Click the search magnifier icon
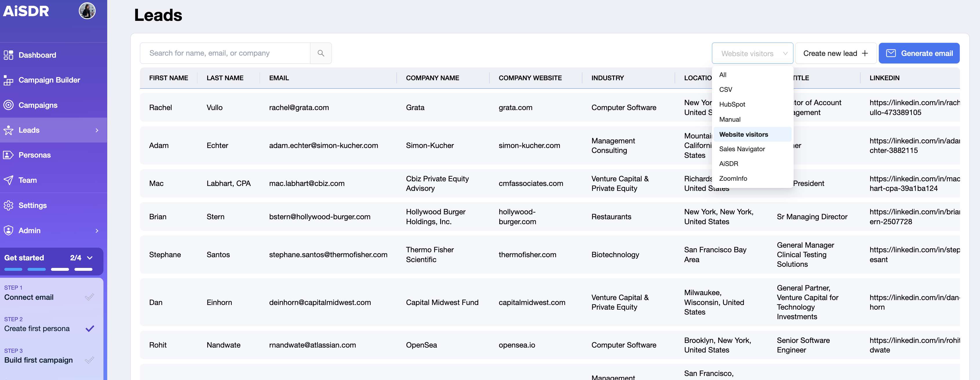Screen dimensions: 980x380 tap(321, 53)
